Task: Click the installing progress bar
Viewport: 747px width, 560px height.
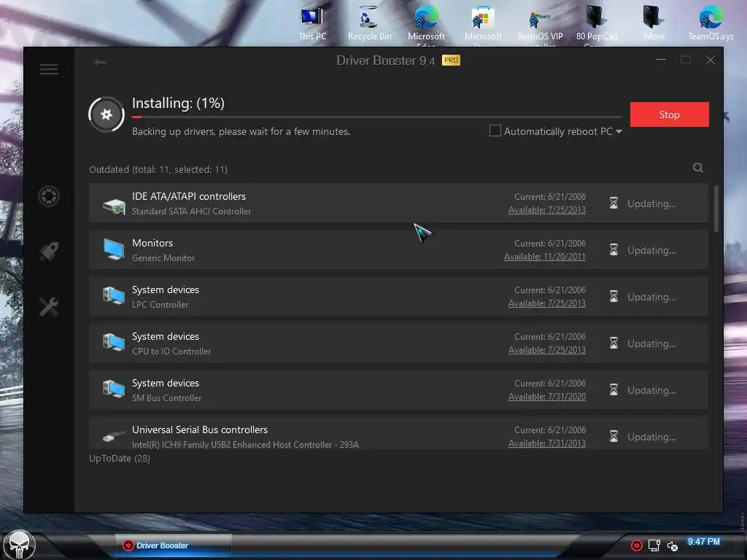Action: (x=377, y=117)
